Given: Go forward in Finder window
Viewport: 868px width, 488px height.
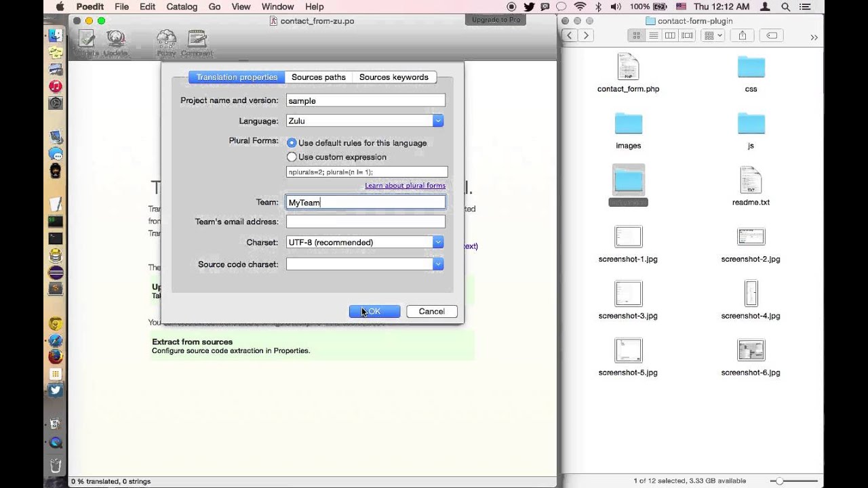Looking at the screenshot, I should pyautogui.click(x=586, y=35).
